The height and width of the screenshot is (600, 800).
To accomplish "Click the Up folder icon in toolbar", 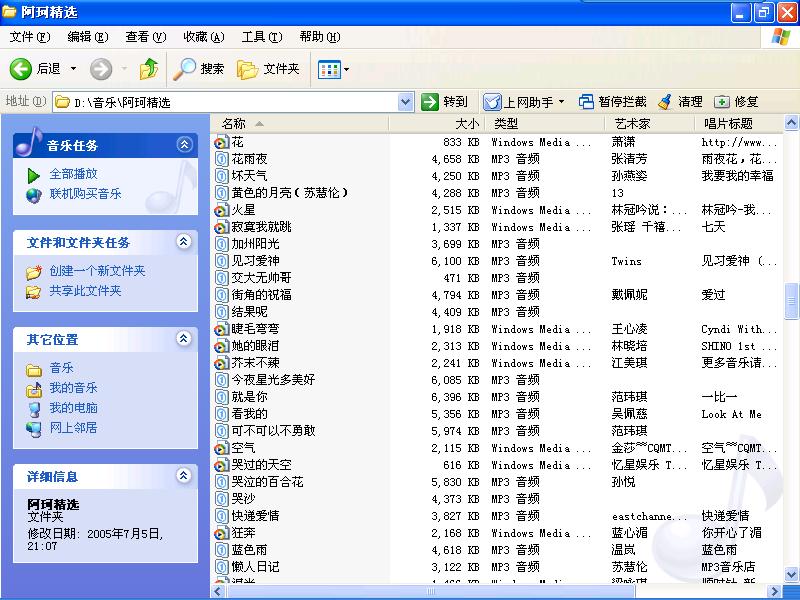I will coord(148,69).
